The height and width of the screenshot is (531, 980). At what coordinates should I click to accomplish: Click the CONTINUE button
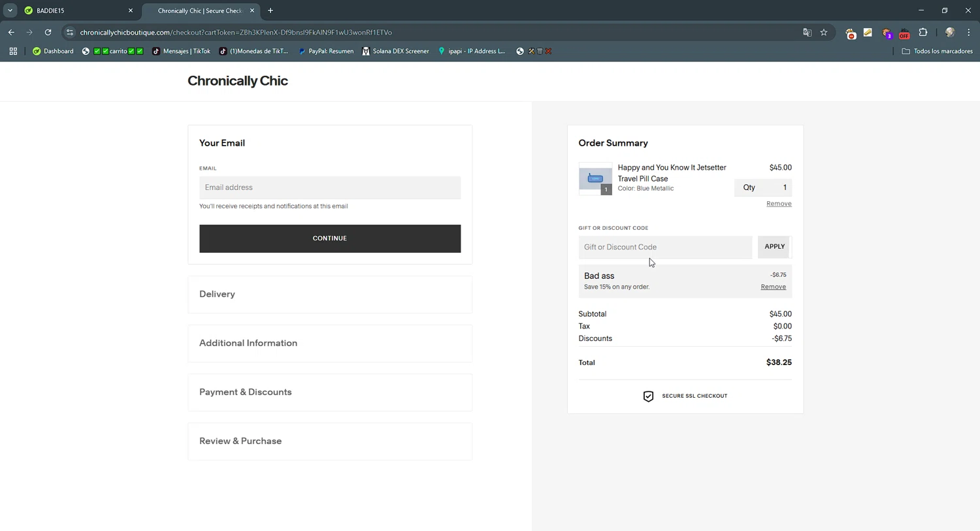pos(330,238)
